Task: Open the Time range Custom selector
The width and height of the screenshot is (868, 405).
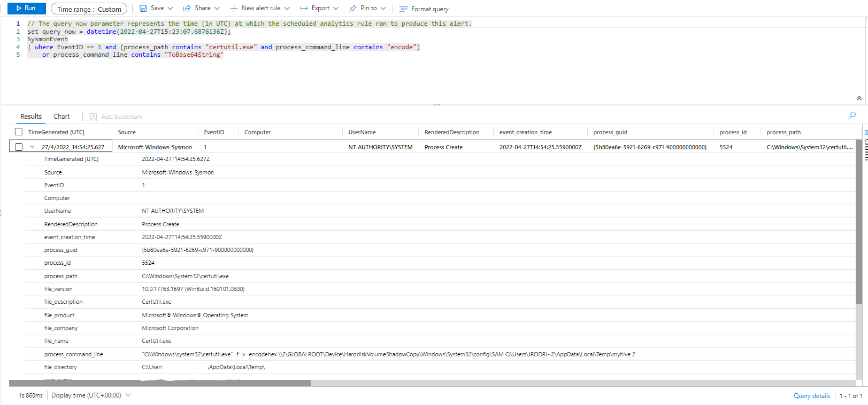Action: tap(89, 9)
